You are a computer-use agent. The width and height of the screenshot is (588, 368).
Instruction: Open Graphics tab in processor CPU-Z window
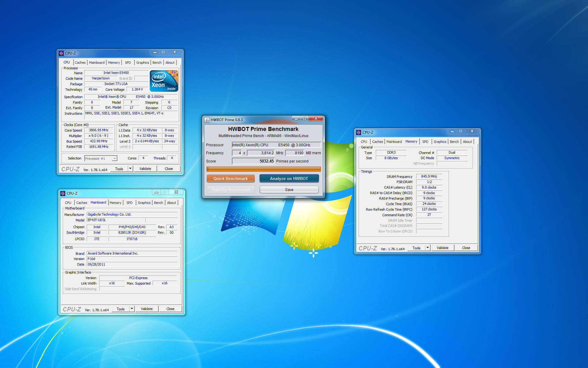(x=143, y=63)
